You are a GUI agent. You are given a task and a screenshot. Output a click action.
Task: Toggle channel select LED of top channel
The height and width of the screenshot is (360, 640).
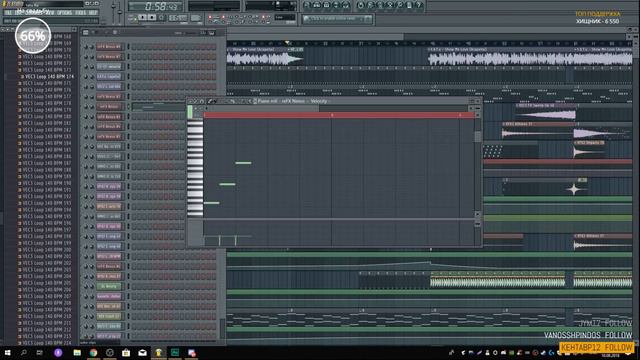click(128, 47)
